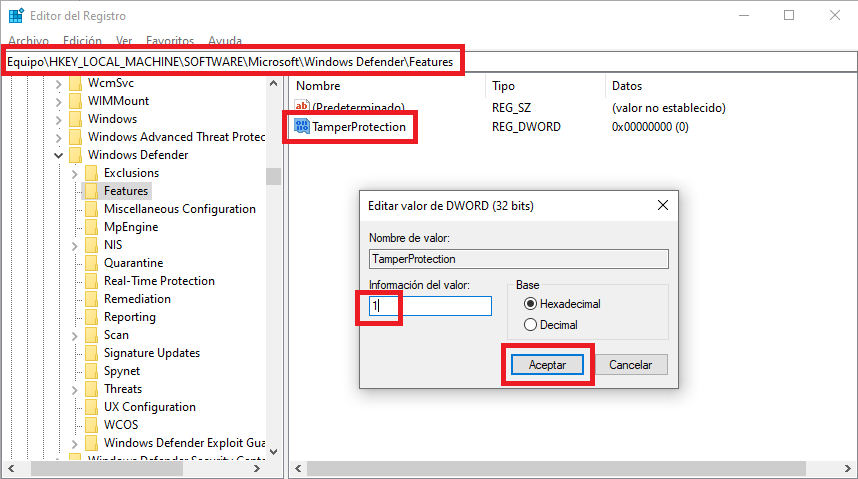
Task: Click tree pane scroll up arrow
Action: pos(274,84)
